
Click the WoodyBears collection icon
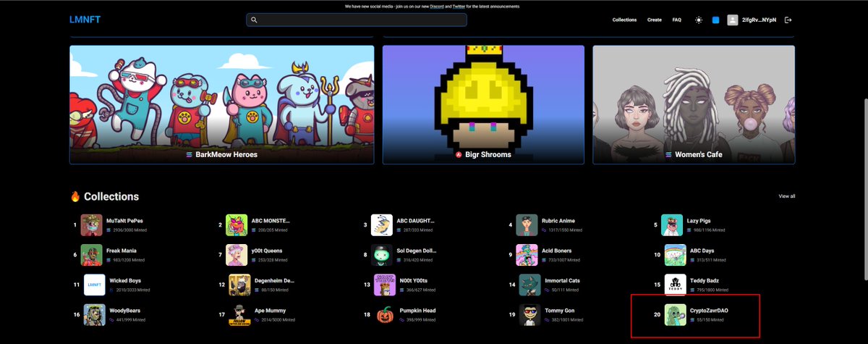coord(95,314)
